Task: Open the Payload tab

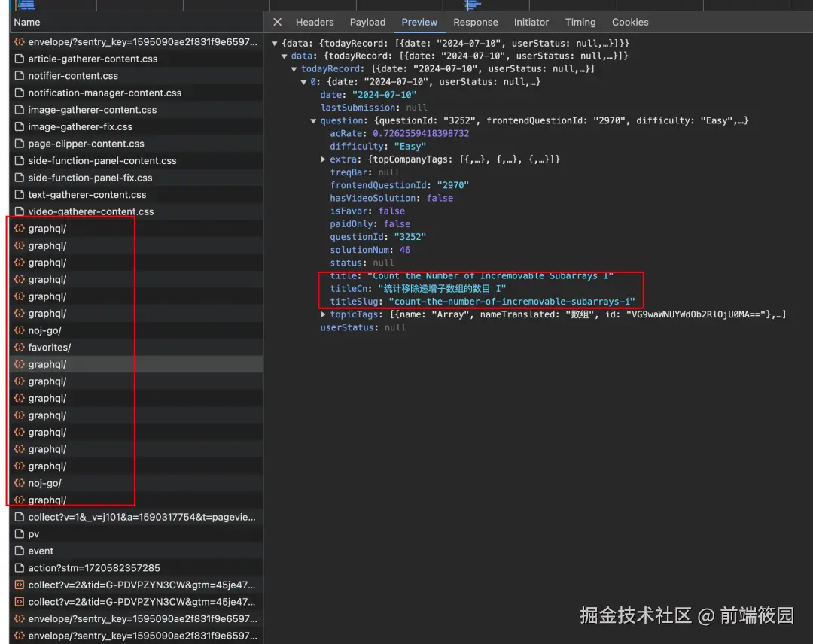Action: pos(367,23)
